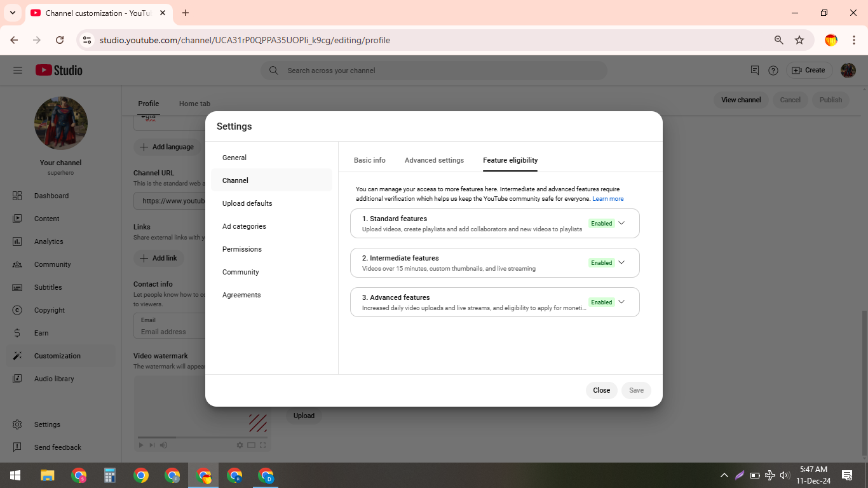Open a new browser tab

tap(186, 13)
